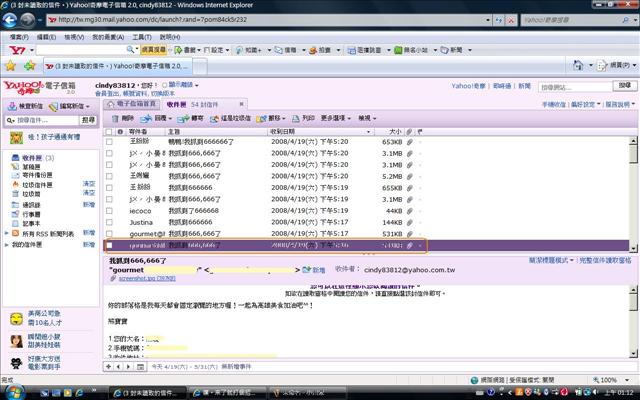640x400 pixels.
Task: Check the box for the iecoco message
Action: point(109,211)
